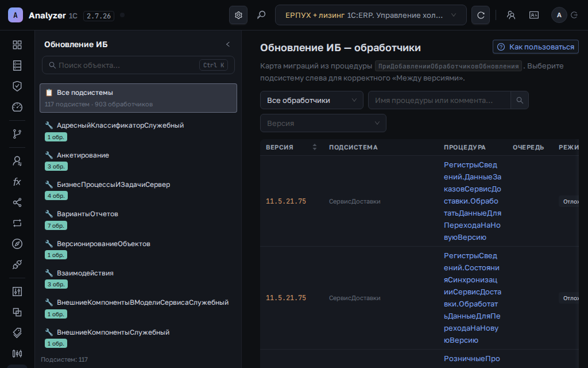Open the ДанныеЗаказовСервисДоставки procedure link
The image size is (588, 368).
pos(473,201)
